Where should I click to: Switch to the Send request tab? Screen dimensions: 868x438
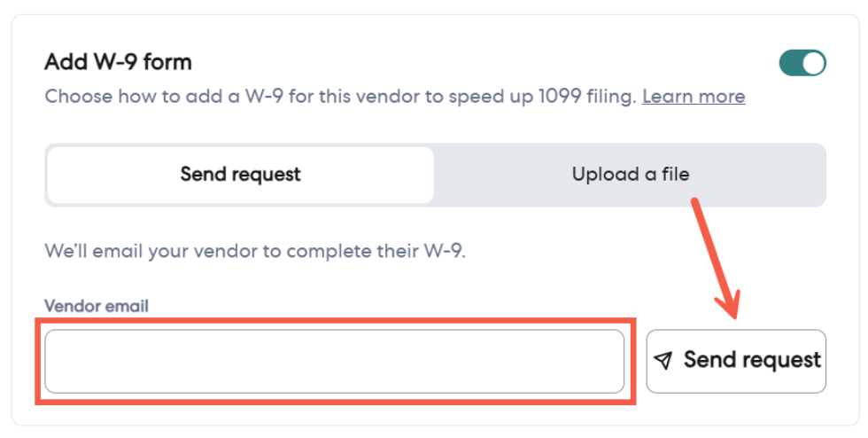[240, 175]
